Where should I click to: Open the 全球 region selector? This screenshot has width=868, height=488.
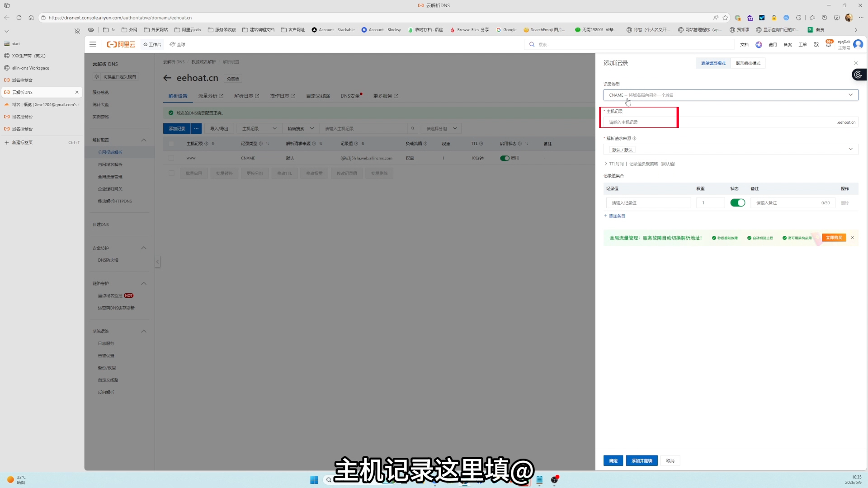(x=178, y=44)
